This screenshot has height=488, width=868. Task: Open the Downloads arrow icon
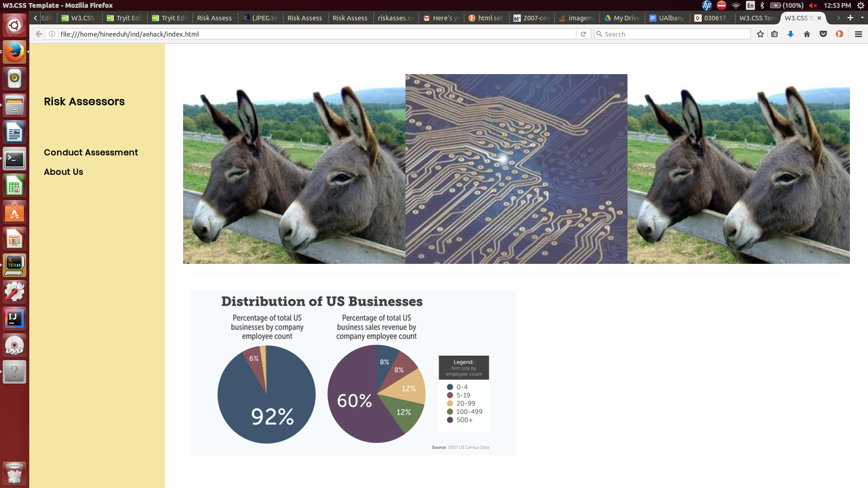791,34
